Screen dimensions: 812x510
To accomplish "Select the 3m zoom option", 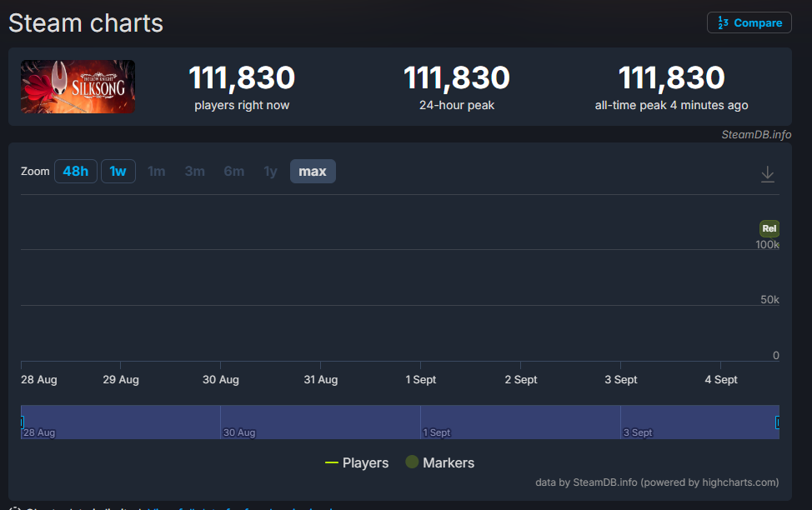I will (195, 172).
